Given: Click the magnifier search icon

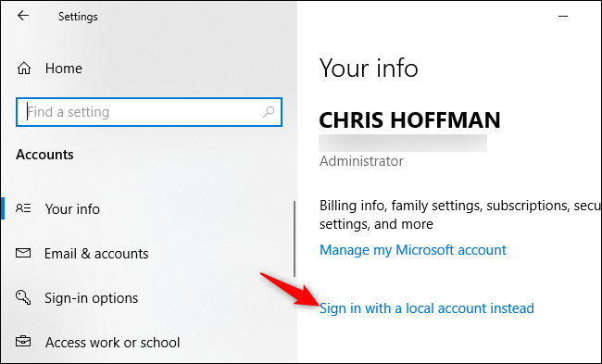Looking at the screenshot, I should (x=269, y=112).
